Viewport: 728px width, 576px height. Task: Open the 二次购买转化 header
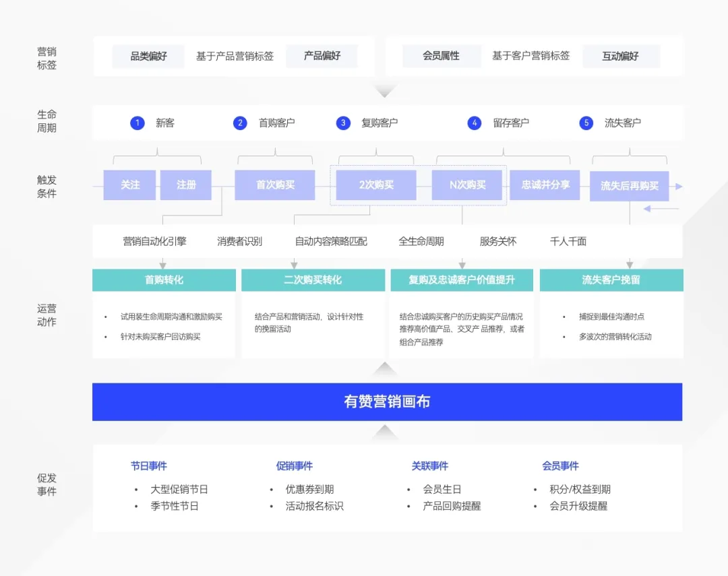tap(313, 280)
